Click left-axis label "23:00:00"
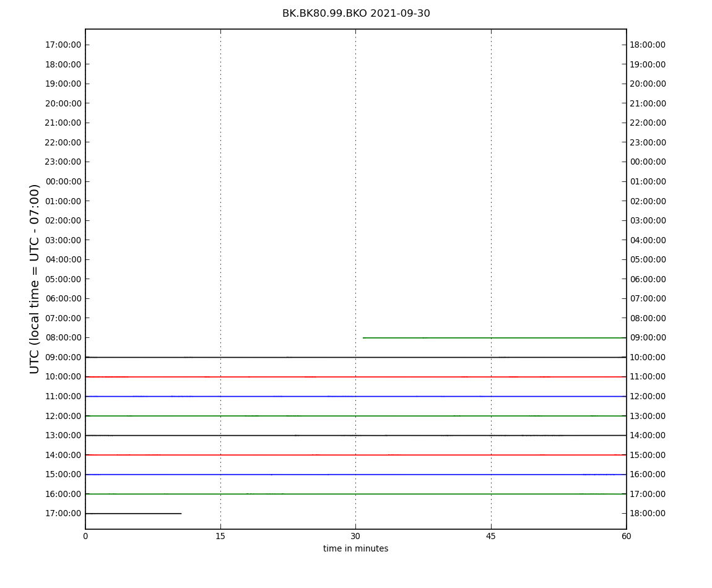Viewport: 712px width, 588px height. pos(63,162)
